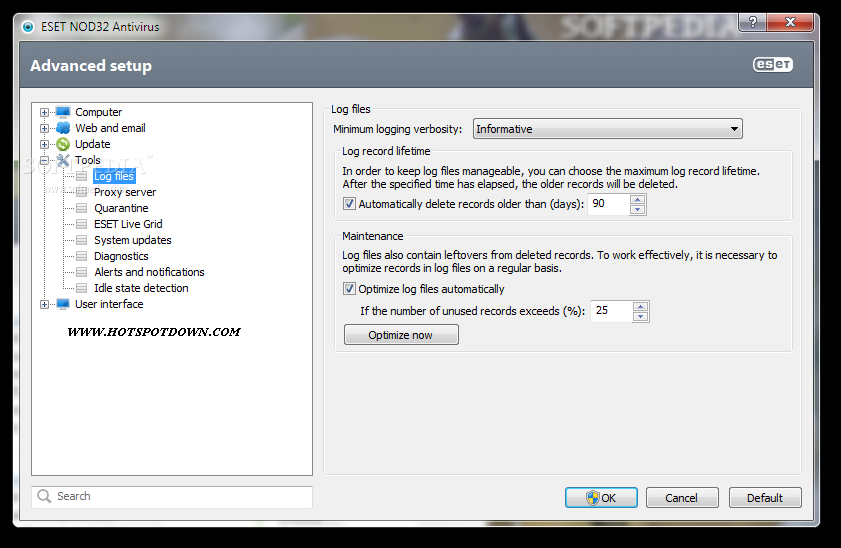Expand the User interface node

(45, 305)
